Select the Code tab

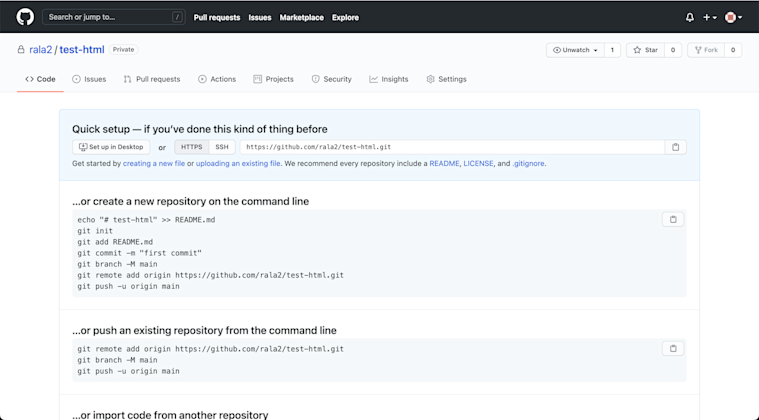(x=40, y=79)
